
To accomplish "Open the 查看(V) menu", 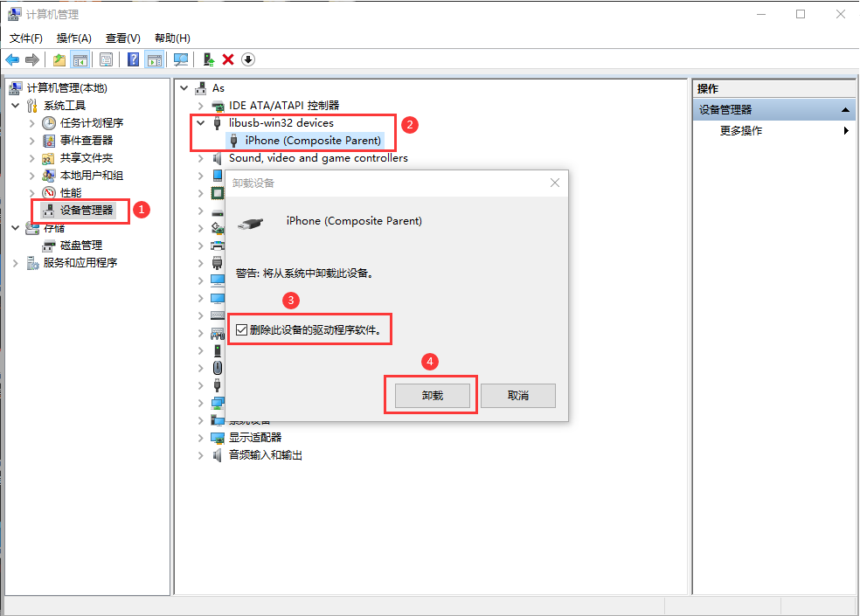I will (x=122, y=38).
